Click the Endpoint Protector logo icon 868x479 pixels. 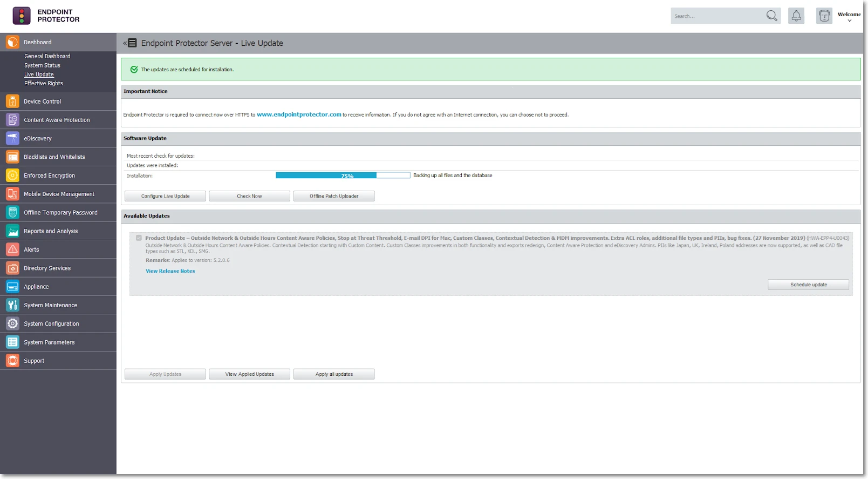[22, 16]
